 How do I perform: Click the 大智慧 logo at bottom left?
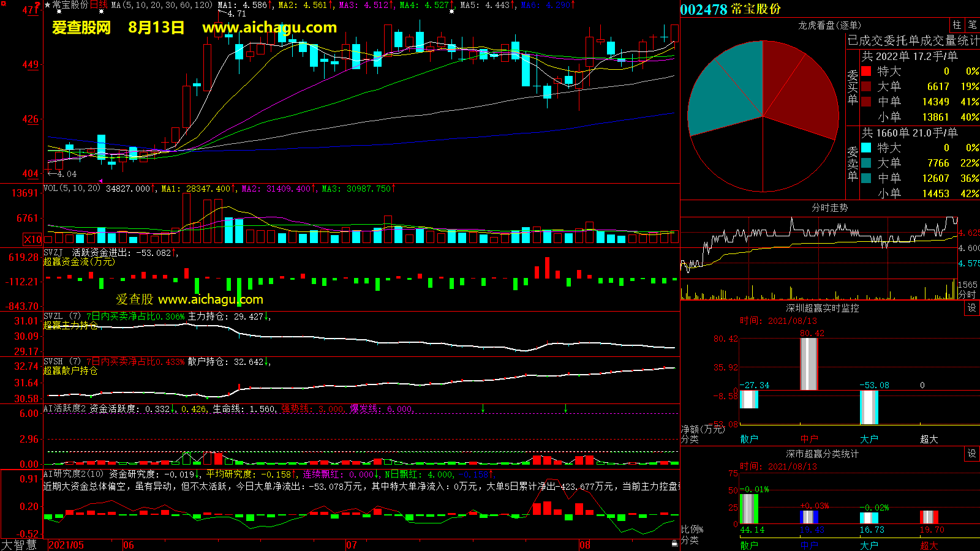pos(19,545)
